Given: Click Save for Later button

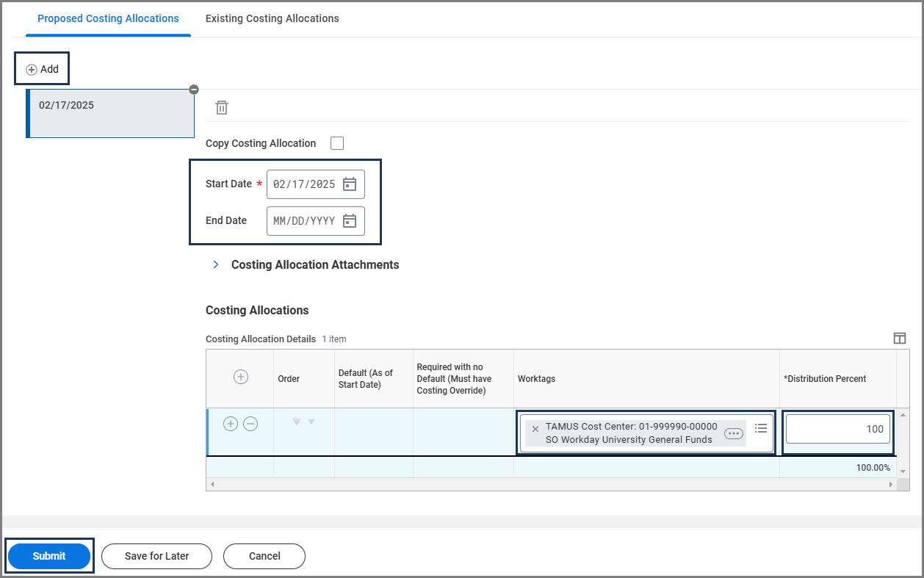Looking at the screenshot, I should pyautogui.click(x=156, y=556).
